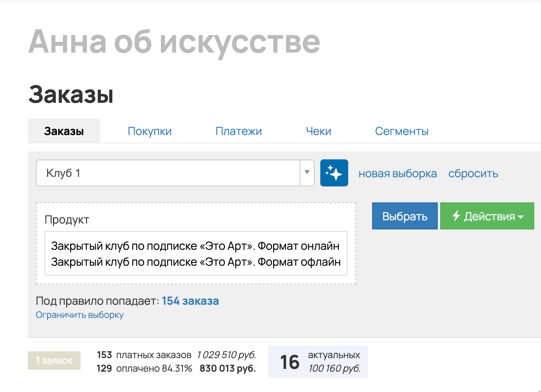This screenshot has height=392, width=541.
Task: Click the Продукт condition label
Action: [x=67, y=220]
